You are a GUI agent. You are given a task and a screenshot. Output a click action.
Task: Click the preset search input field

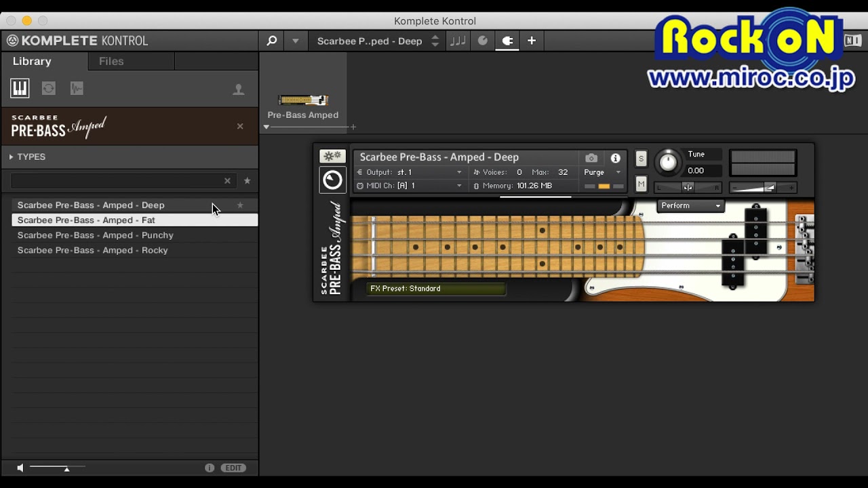117,181
